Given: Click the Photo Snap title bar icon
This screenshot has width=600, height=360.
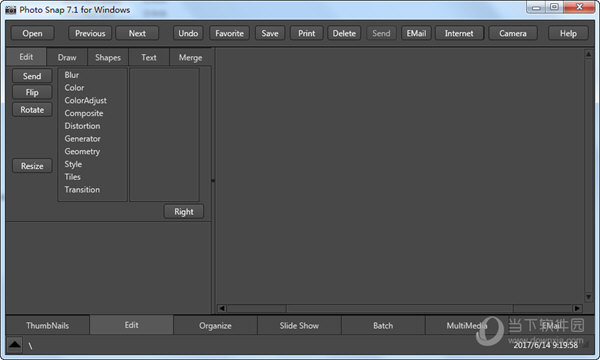Looking at the screenshot, I should click(11, 10).
